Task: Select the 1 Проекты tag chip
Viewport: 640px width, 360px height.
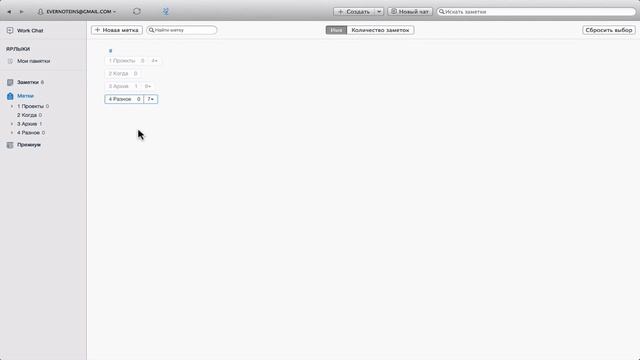Action: pos(126,61)
